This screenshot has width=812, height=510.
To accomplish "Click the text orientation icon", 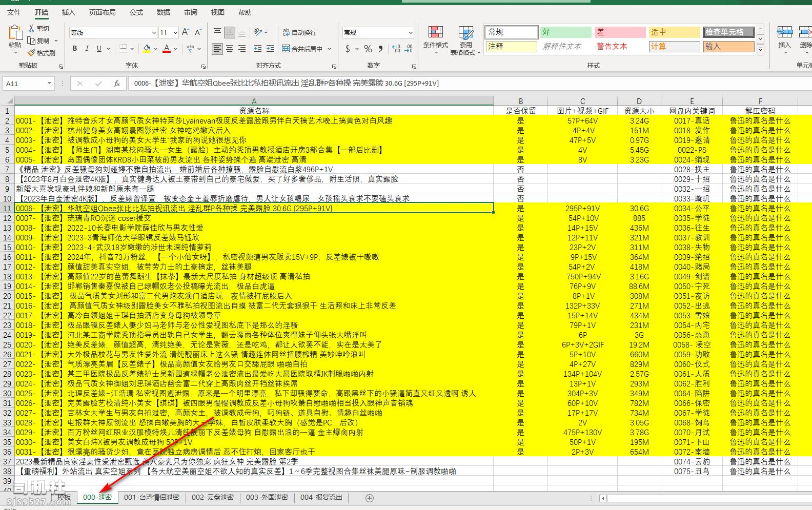I will 258,32.
